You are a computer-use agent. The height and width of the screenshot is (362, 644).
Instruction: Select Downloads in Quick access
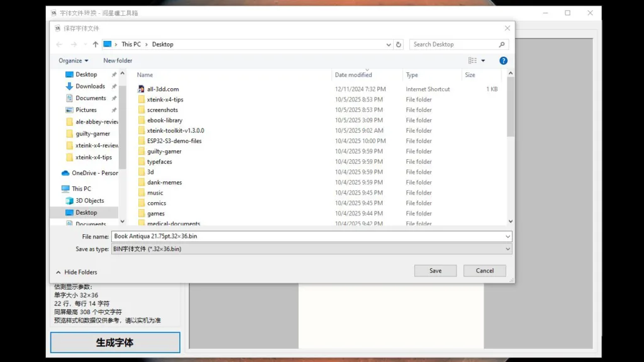click(x=90, y=86)
